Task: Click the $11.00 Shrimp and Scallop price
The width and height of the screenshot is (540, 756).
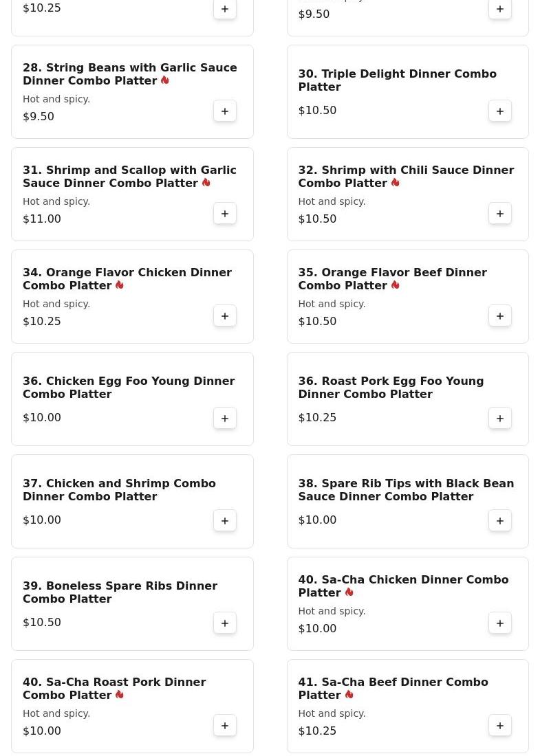Action: [x=42, y=219]
